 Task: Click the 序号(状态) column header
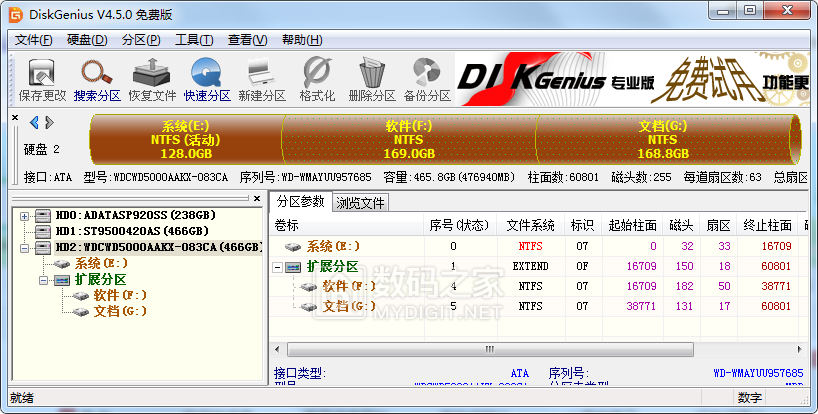[460, 225]
